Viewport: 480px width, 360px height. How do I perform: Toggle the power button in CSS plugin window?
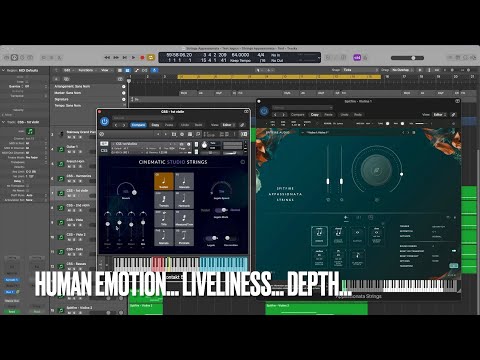click(x=105, y=122)
